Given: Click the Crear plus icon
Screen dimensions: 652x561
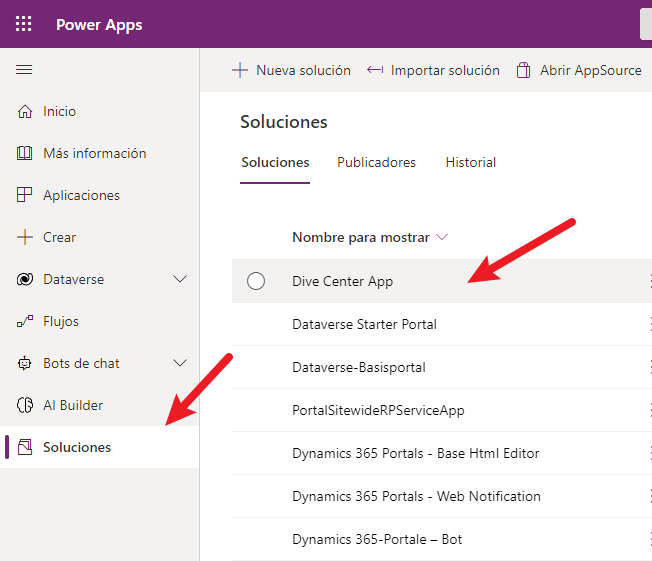Looking at the screenshot, I should coord(25,237).
